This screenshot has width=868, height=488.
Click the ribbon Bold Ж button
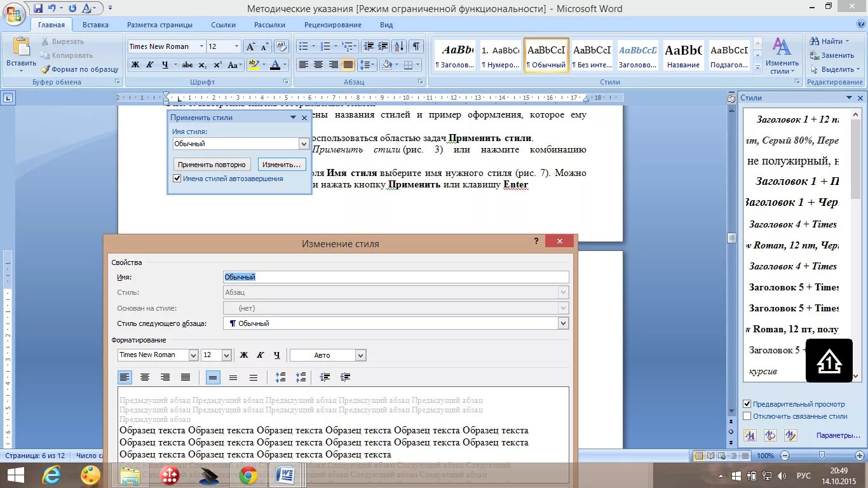pos(135,65)
